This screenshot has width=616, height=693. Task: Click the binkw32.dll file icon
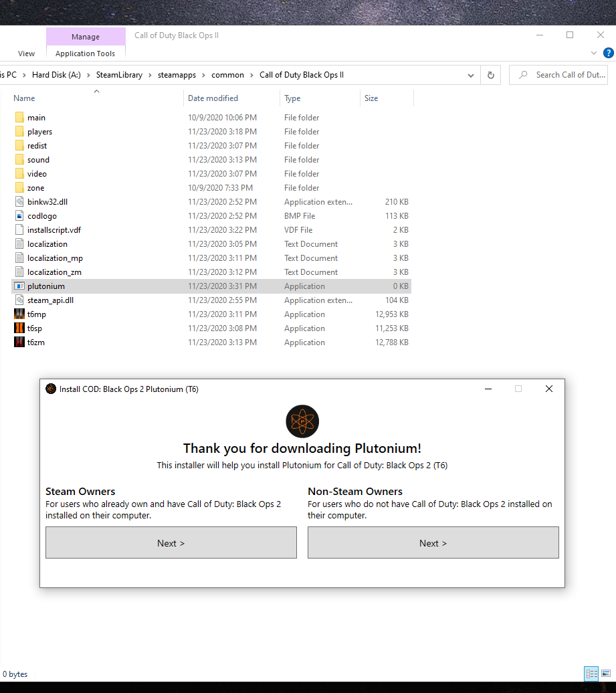click(x=19, y=202)
